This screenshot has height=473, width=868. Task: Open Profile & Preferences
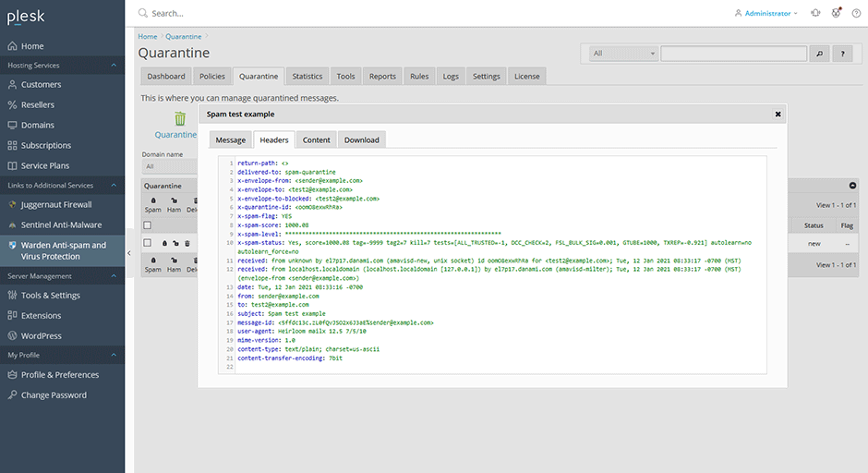pyautogui.click(x=62, y=374)
